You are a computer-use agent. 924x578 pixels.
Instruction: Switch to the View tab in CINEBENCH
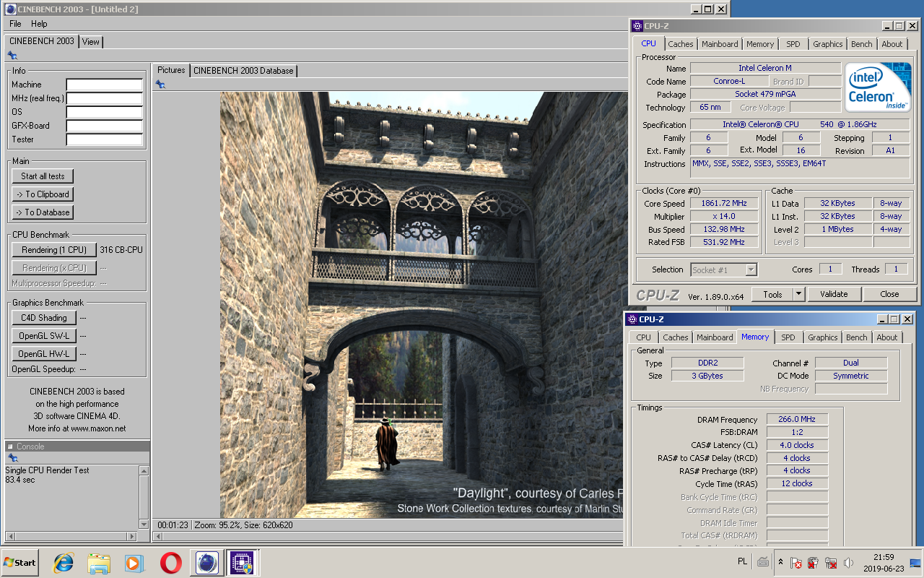point(91,42)
